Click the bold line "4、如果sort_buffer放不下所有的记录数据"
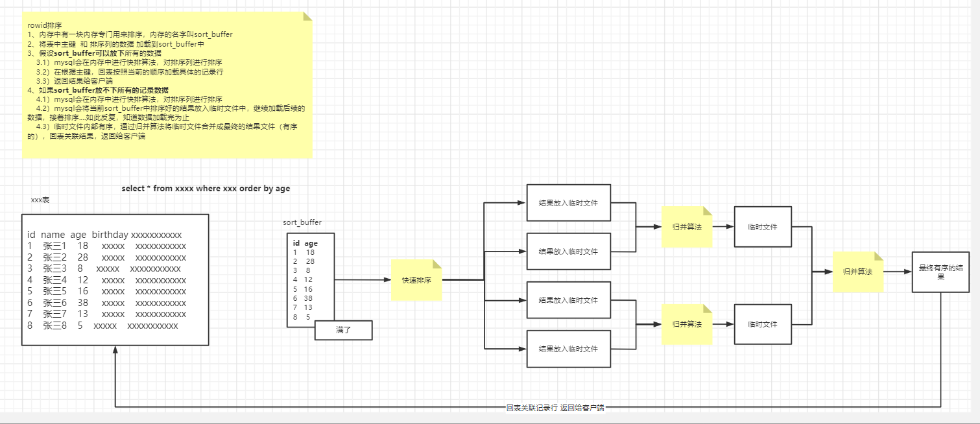Image resolution: width=980 pixels, height=424 pixels. [98, 90]
